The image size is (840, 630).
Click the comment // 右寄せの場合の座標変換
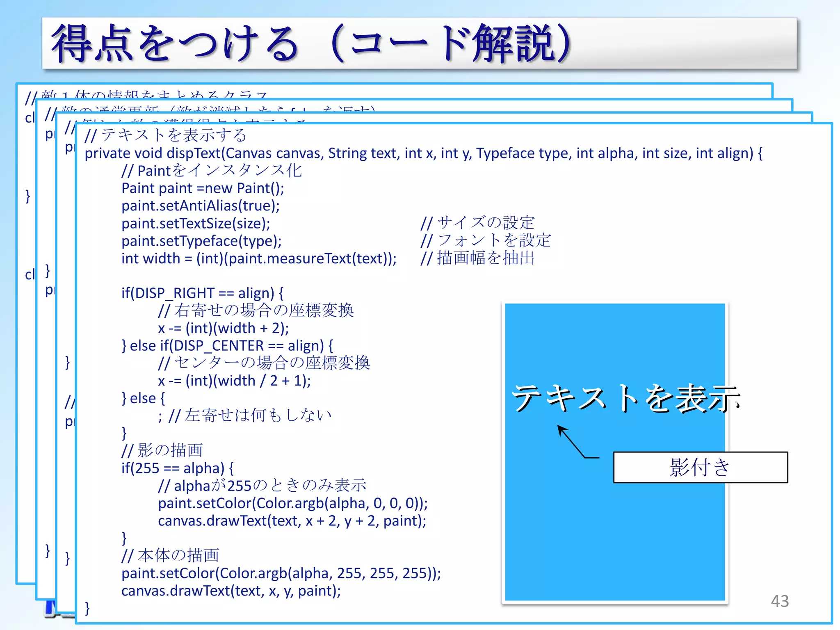tap(256, 310)
